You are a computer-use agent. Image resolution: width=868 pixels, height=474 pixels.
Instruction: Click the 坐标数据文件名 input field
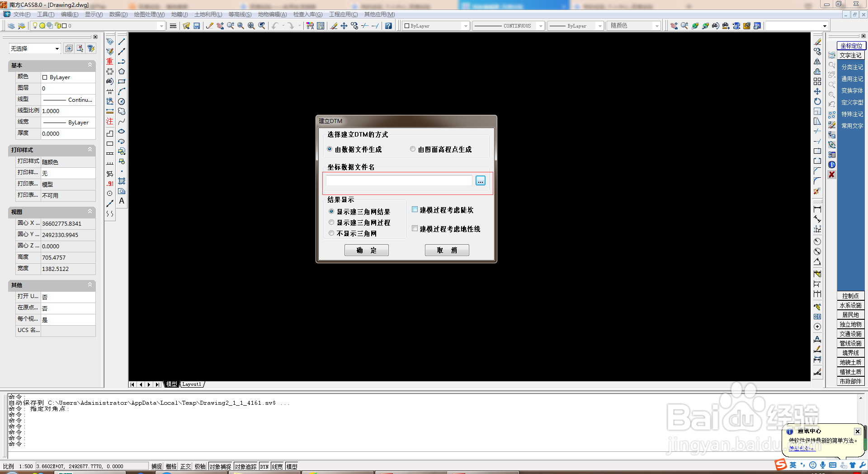click(399, 181)
